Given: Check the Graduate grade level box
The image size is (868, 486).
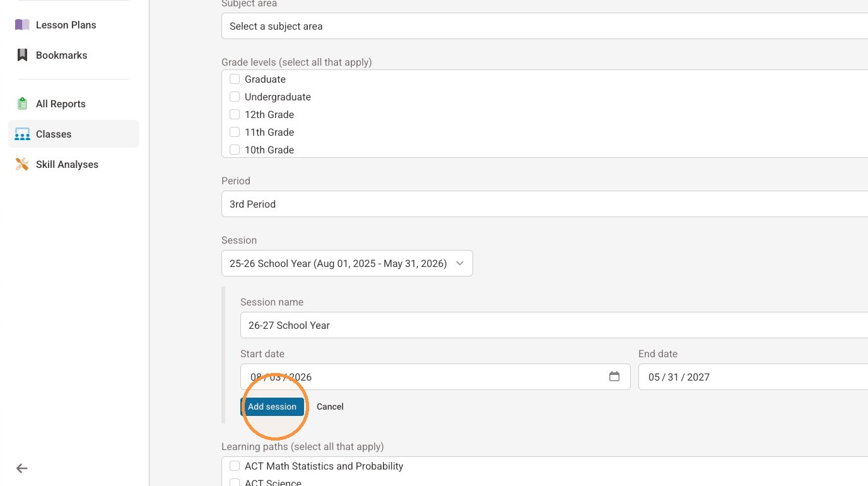Looking at the screenshot, I should [235, 79].
